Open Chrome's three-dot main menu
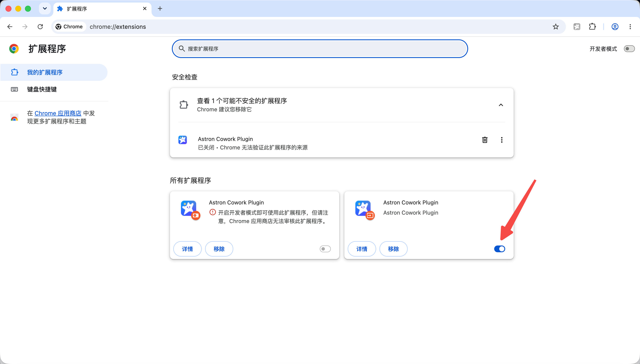The image size is (640, 364). [x=630, y=26]
